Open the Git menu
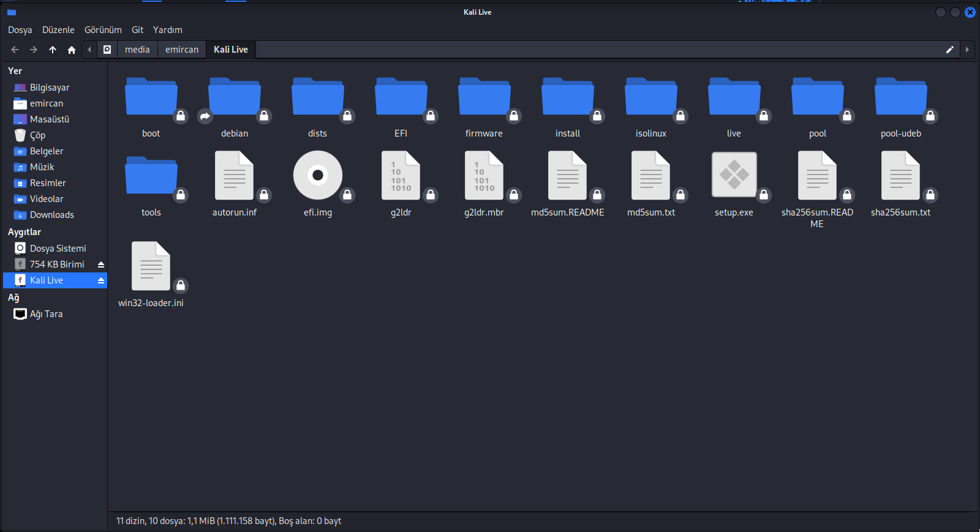This screenshot has height=532, width=980. (x=137, y=30)
